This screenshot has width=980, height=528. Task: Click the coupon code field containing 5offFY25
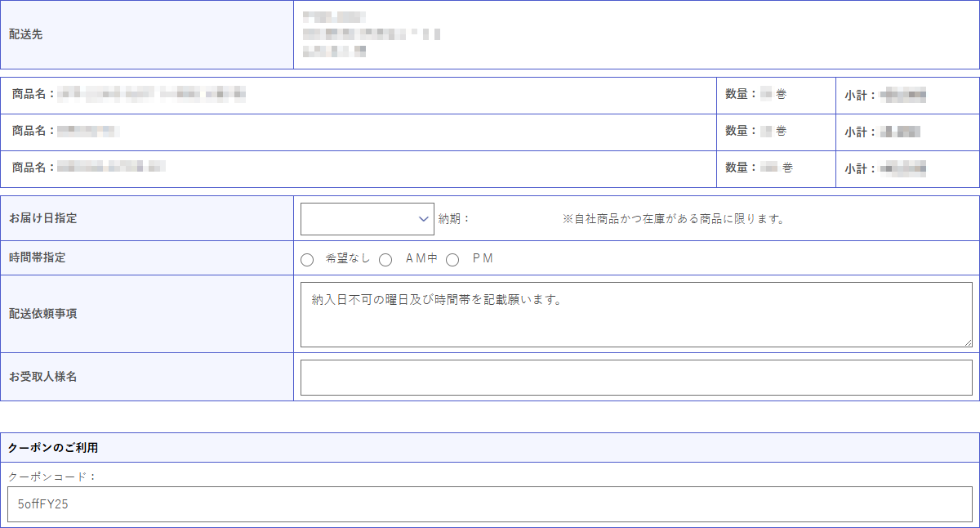coord(489,504)
